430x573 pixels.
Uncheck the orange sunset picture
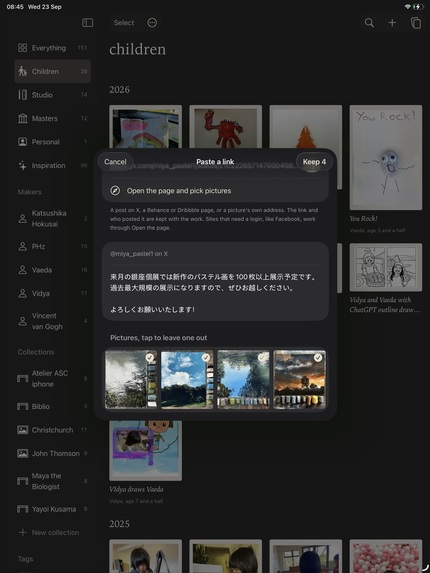click(300, 379)
